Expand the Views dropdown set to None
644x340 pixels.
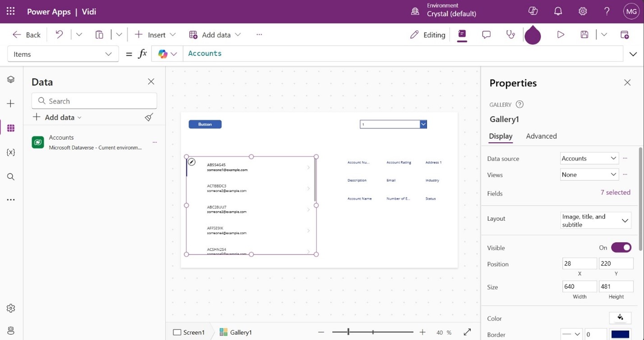point(589,175)
